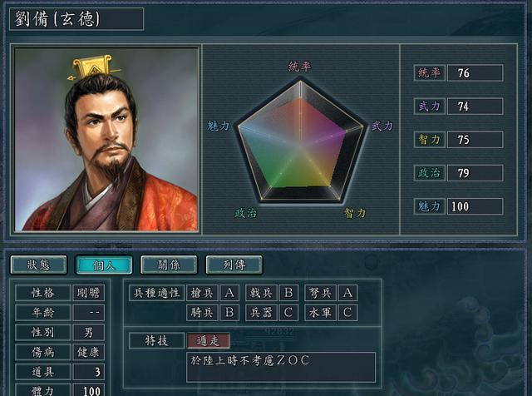Image resolution: width=532 pixels, height=396 pixels.
Task: Click the 政治 stat label
Action: point(430,173)
